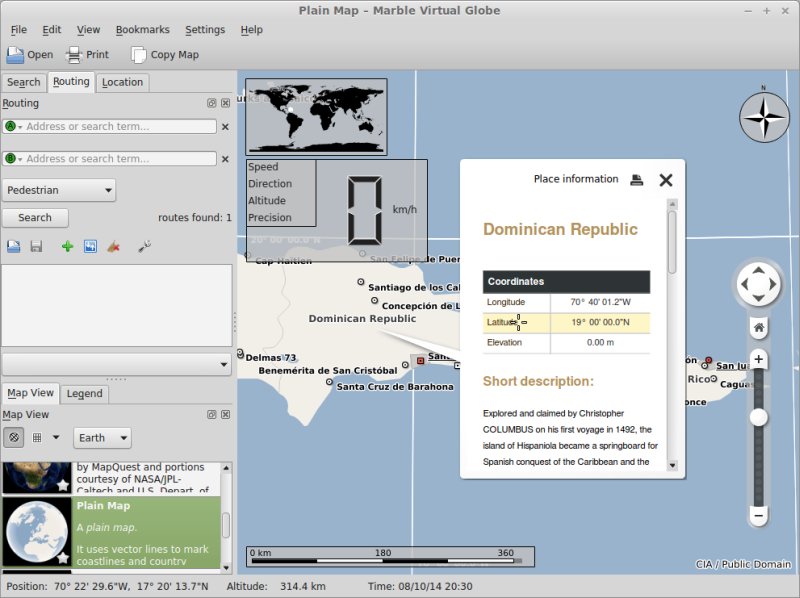This screenshot has width=800, height=598.
Task: Click the Open route file icon
Action: (x=14, y=246)
